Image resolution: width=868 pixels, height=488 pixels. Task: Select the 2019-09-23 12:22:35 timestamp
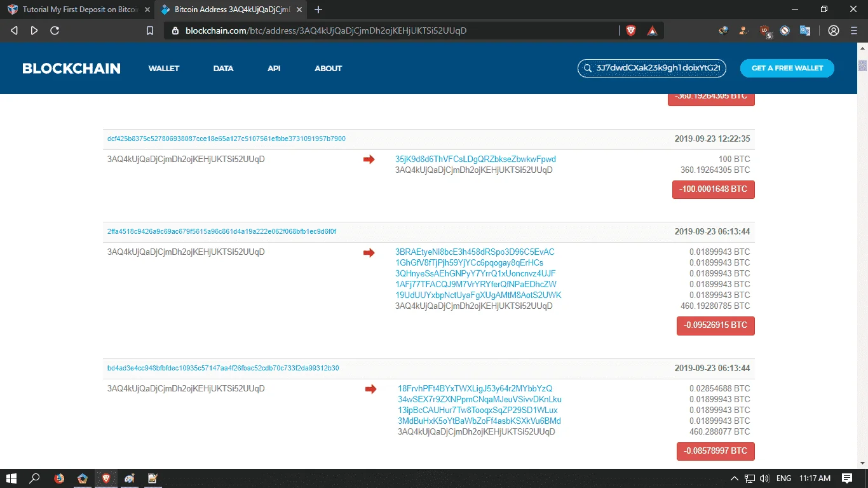click(x=712, y=139)
